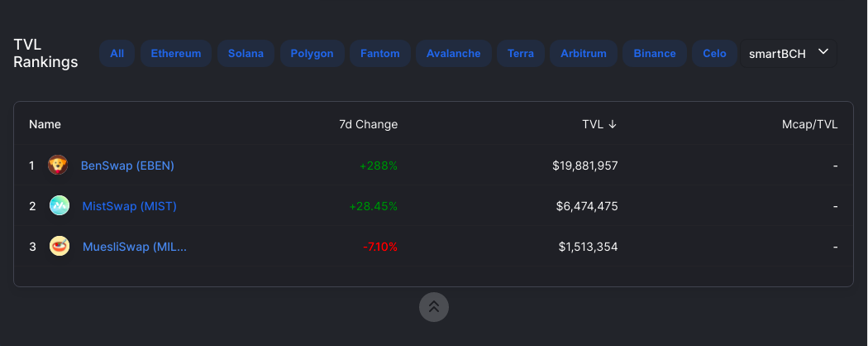Select the All chains filter
Image resolution: width=868 pixels, height=346 pixels.
117,54
